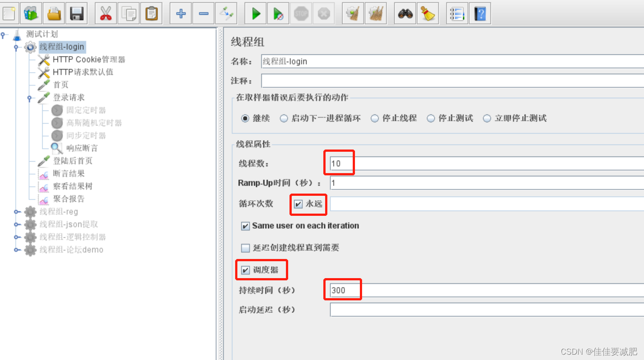The width and height of the screenshot is (644, 360).
Task: Select the 停止测试 radio option
Action: point(431,118)
